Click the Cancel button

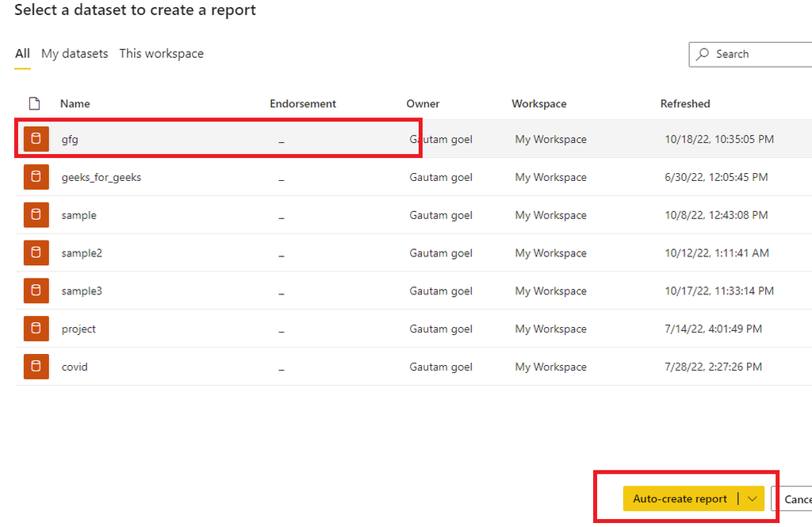click(792, 499)
